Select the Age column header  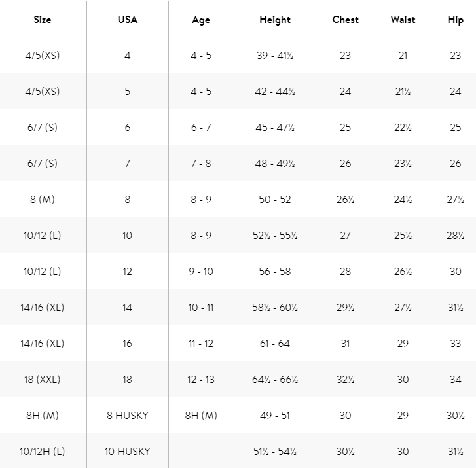coord(201,20)
